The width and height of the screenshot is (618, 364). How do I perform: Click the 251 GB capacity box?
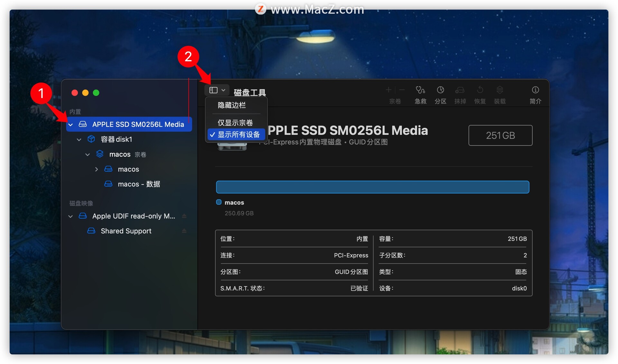[x=500, y=135]
